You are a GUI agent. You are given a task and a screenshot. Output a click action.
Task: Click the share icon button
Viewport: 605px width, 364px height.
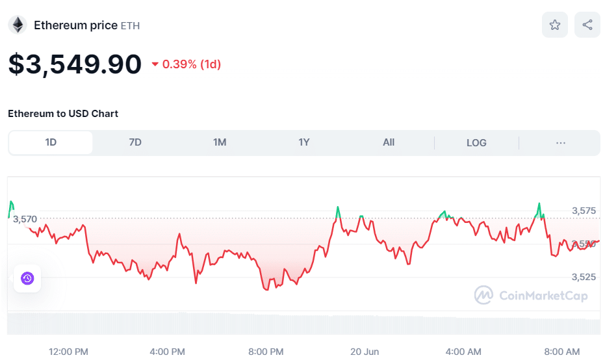point(587,25)
